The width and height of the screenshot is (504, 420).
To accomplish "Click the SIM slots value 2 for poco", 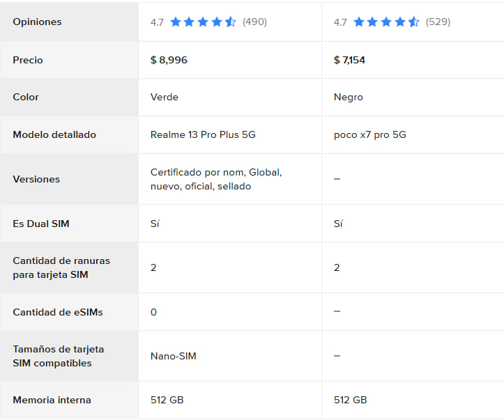I will [x=337, y=267].
